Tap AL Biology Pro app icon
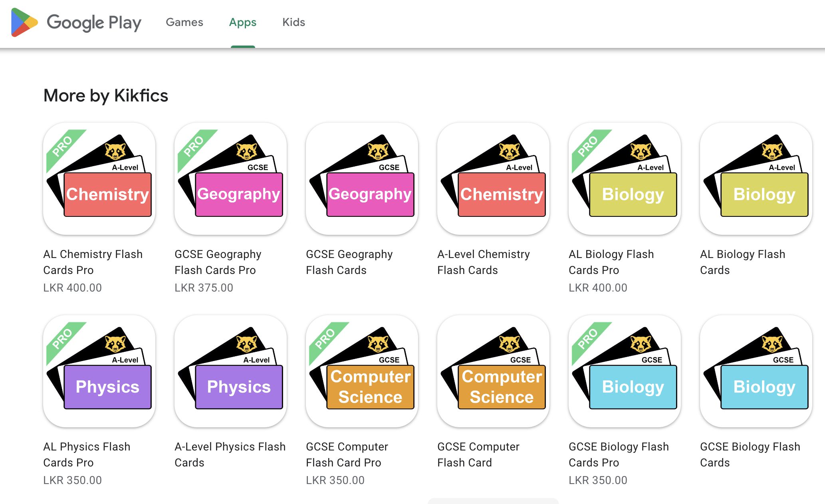825x504 pixels. pos(625,179)
